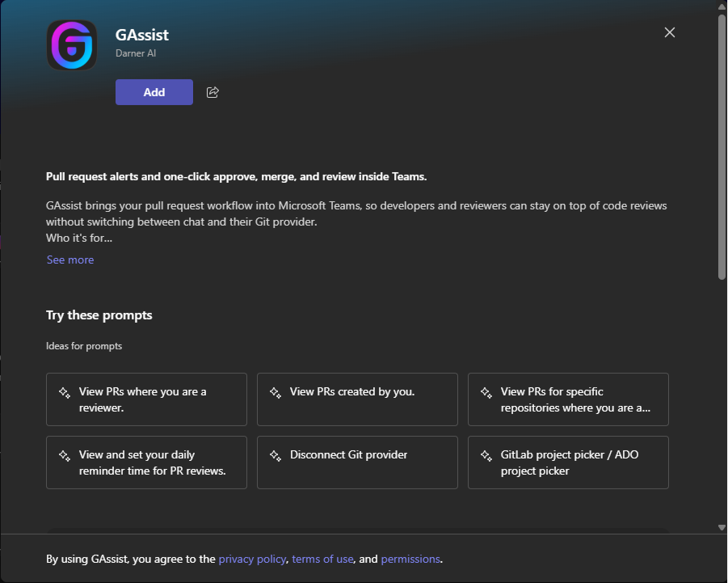Close the GAssist dialog with the X

point(670,32)
